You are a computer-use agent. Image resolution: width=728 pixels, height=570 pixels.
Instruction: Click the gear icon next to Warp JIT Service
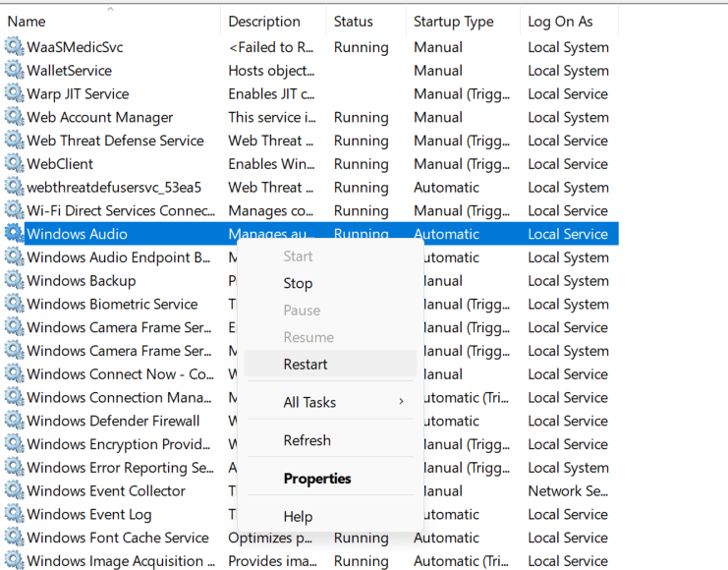(15, 93)
